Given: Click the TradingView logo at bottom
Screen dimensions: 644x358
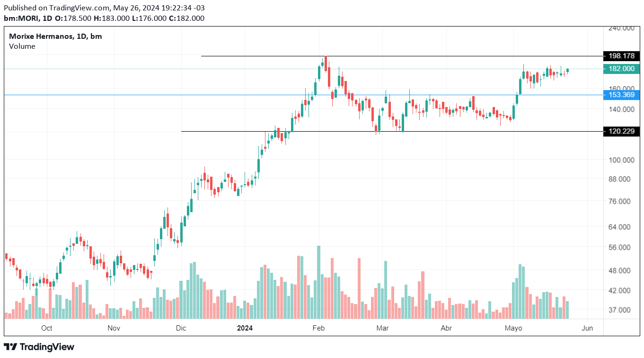Looking at the screenshot, I should click(x=39, y=347).
